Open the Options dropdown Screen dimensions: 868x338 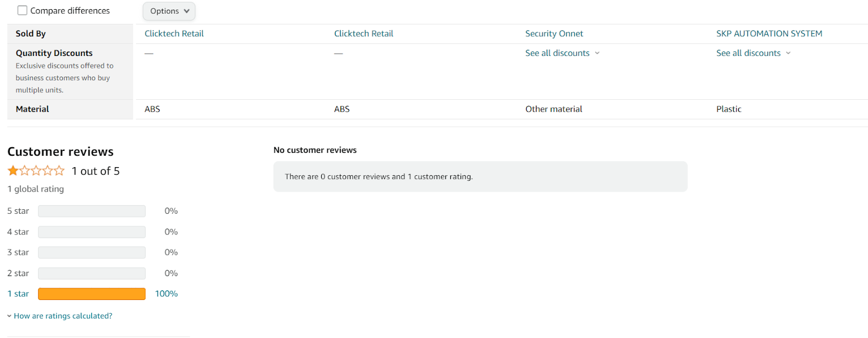point(169,11)
